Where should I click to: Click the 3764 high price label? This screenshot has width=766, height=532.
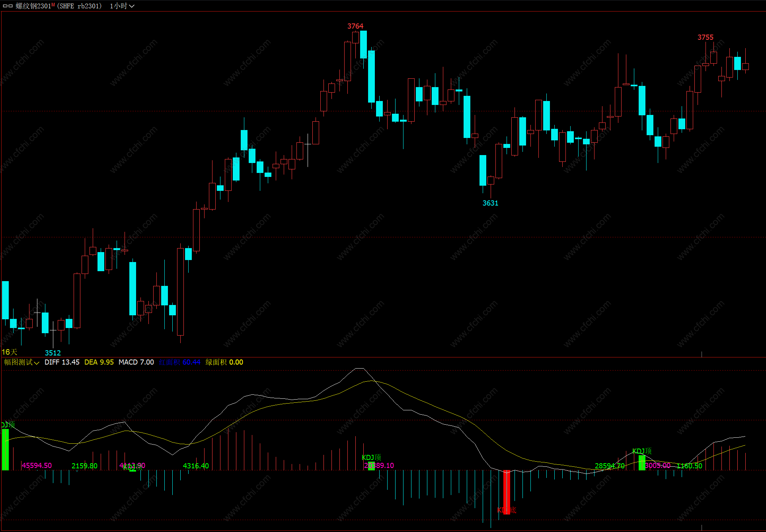(355, 26)
